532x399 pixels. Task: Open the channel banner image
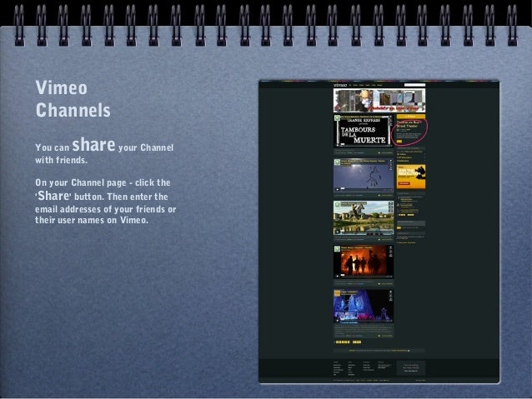pyautogui.click(x=379, y=101)
